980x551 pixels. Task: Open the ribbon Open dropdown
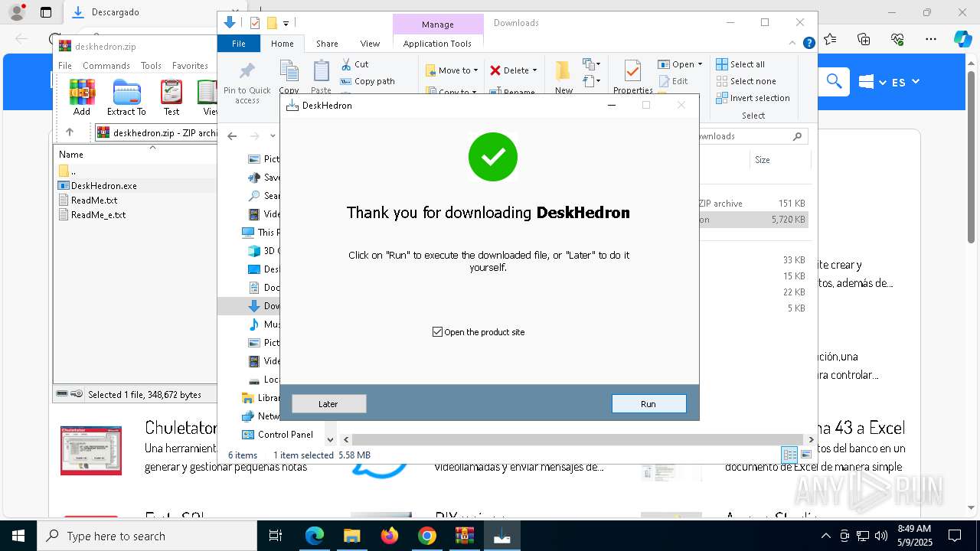681,64
